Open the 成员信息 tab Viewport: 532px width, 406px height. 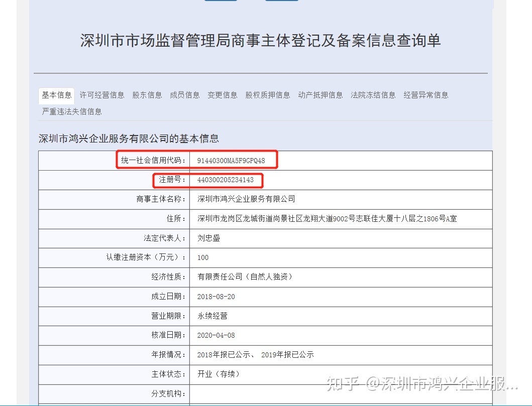coord(185,95)
